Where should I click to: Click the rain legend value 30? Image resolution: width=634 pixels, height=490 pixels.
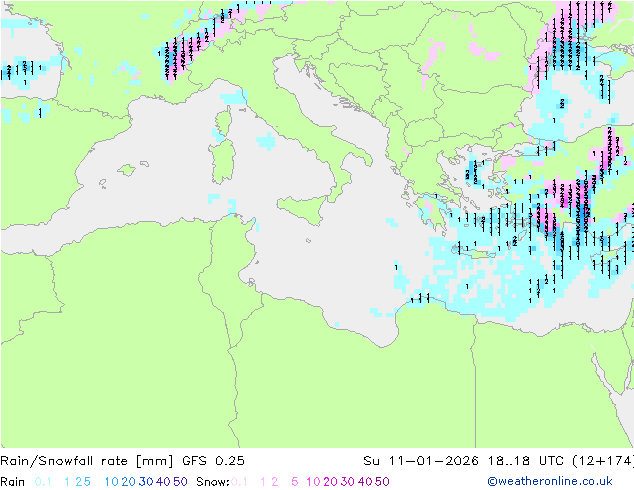tap(146, 482)
